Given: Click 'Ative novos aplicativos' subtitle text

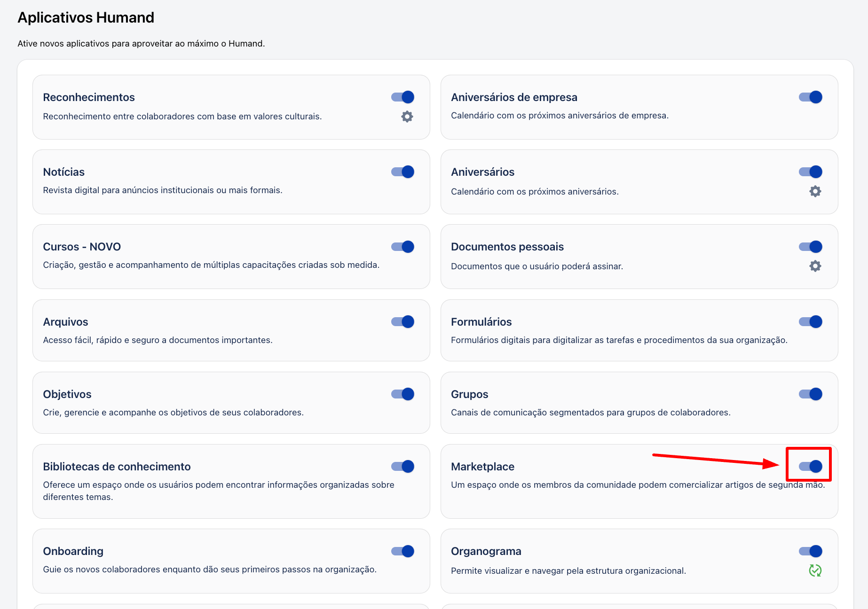Looking at the screenshot, I should [141, 44].
